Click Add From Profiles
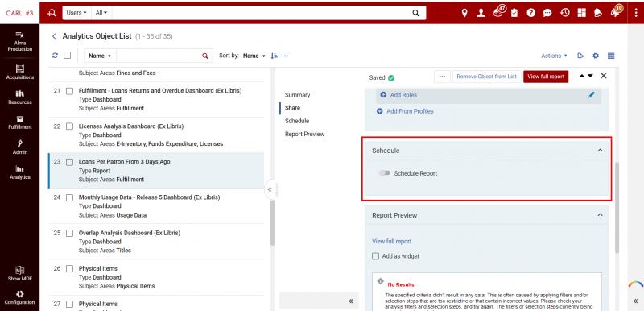The width and height of the screenshot is (644, 311). (x=405, y=111)
